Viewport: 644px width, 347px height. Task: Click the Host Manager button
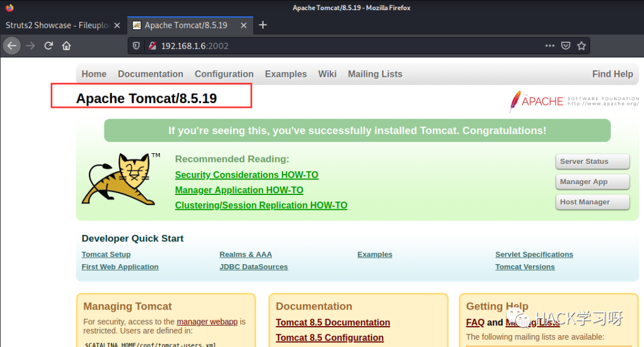(592, 202)
